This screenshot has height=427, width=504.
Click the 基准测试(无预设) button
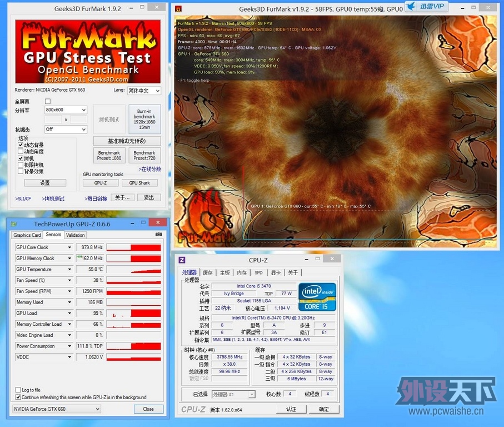click(x=127, y=141)
